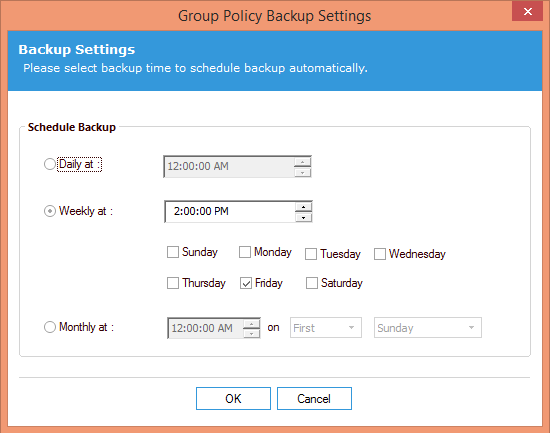Select the Daily at radio button
550x433 pixels.
click(50, 164)
